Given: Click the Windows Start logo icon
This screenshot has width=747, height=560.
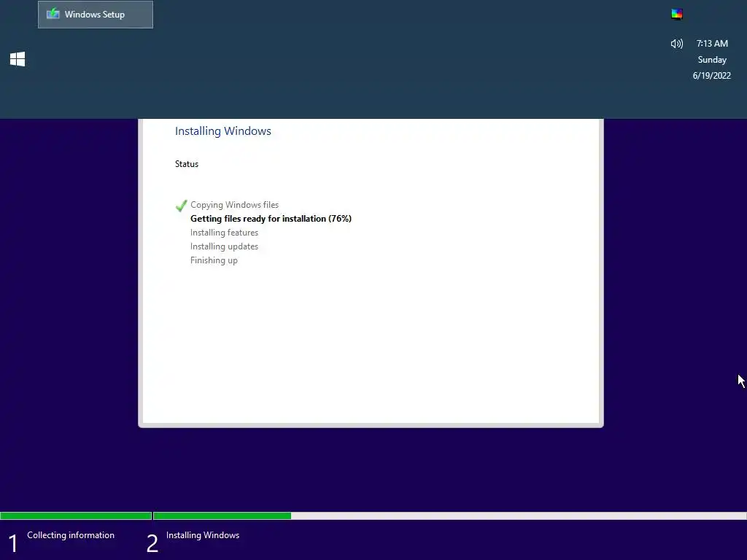Looking at the screenshot, I should click(x=18, y=59).
